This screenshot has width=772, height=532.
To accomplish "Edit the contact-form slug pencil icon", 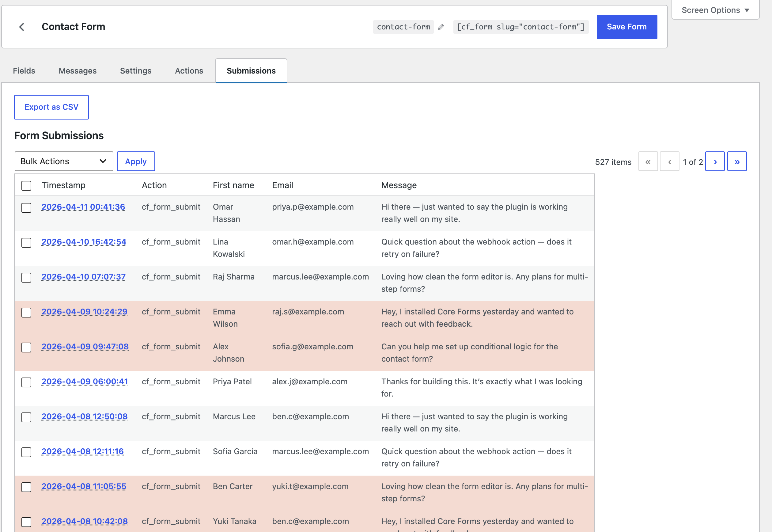I will point(441,27).
